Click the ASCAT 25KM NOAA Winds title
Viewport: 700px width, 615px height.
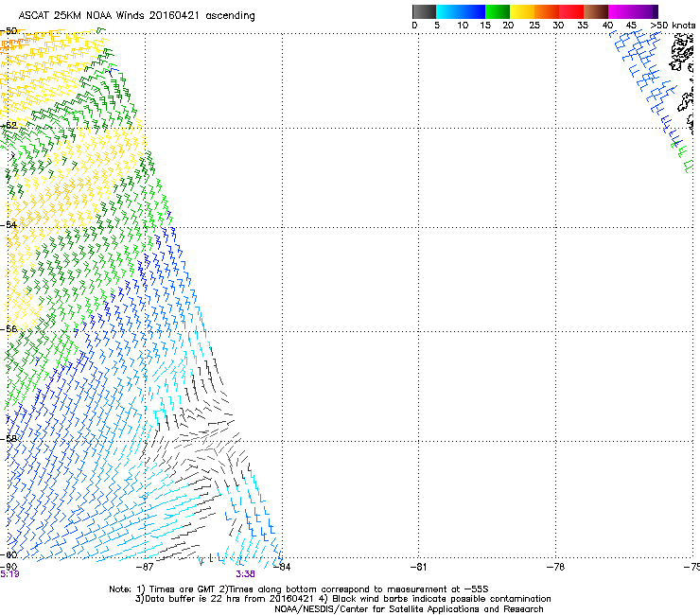point(136,16)
